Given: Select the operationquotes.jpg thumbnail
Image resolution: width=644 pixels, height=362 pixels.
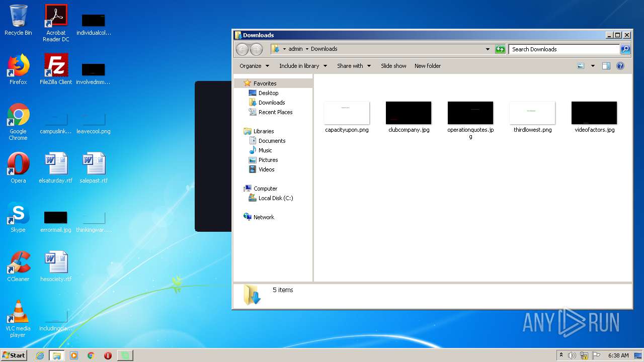Looking at the screenshot, I should [470, 120].
